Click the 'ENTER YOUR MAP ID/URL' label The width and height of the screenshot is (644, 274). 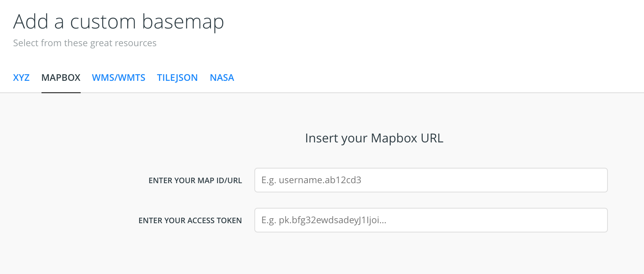pos(195,180)
